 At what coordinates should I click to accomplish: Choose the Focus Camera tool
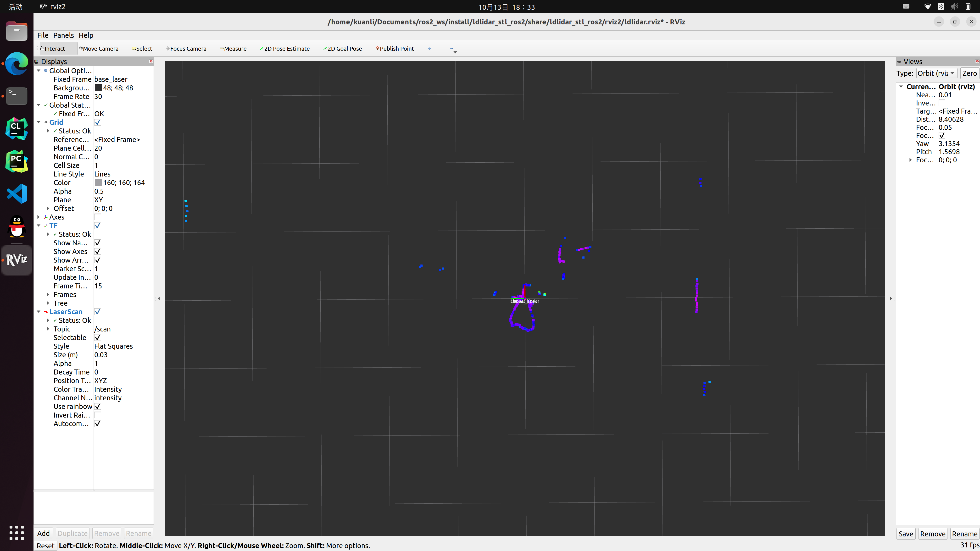click(186, 49)
